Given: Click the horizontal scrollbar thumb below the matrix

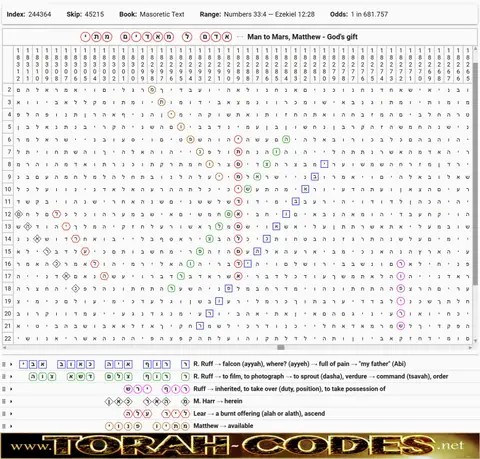Looking at the screenshot, I should click(x=281, y=348).
